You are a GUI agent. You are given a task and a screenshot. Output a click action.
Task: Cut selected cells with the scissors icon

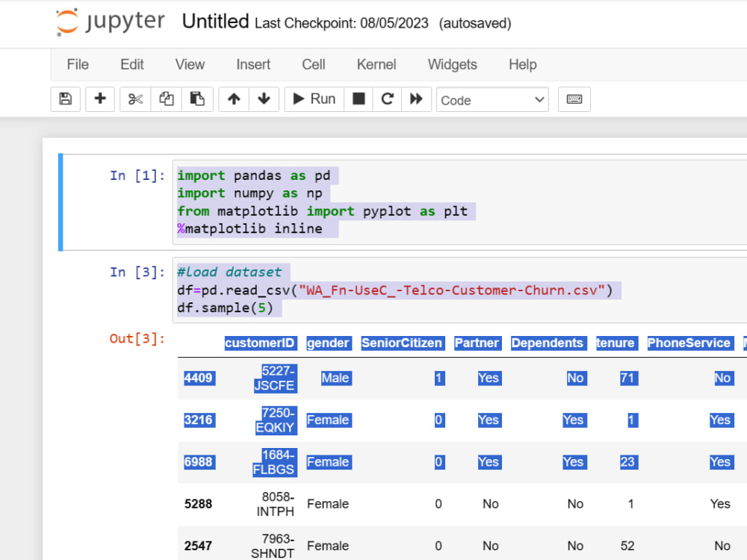[x=135, y=99]
